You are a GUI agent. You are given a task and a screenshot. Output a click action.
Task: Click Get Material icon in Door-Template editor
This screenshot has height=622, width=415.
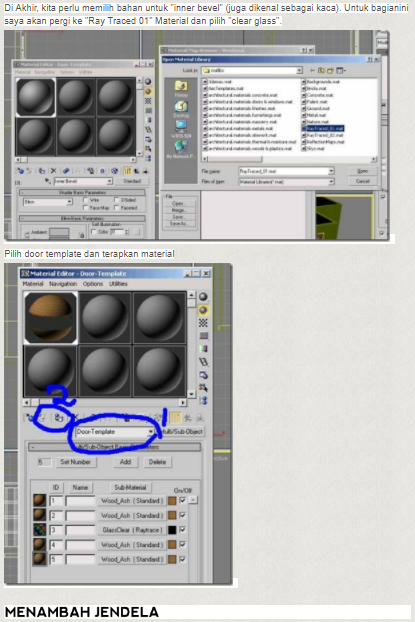pos(30,418)
